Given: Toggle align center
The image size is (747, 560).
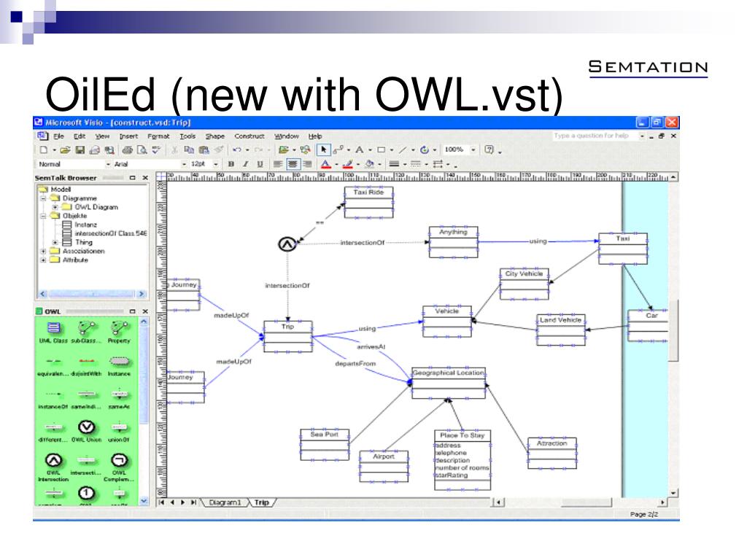Looking at the screenshot, I should click(293, 164).
